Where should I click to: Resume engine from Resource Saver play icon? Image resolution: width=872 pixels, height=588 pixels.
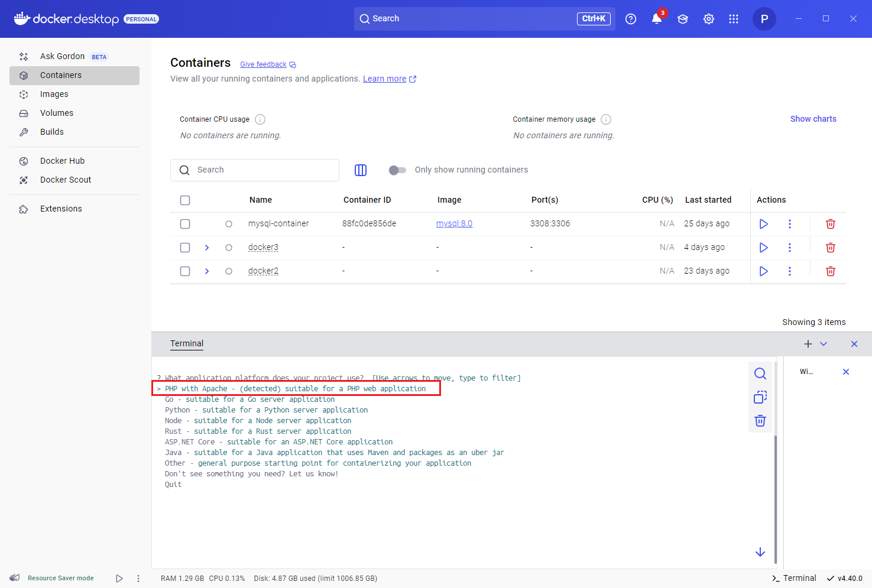tap(119, 579)
